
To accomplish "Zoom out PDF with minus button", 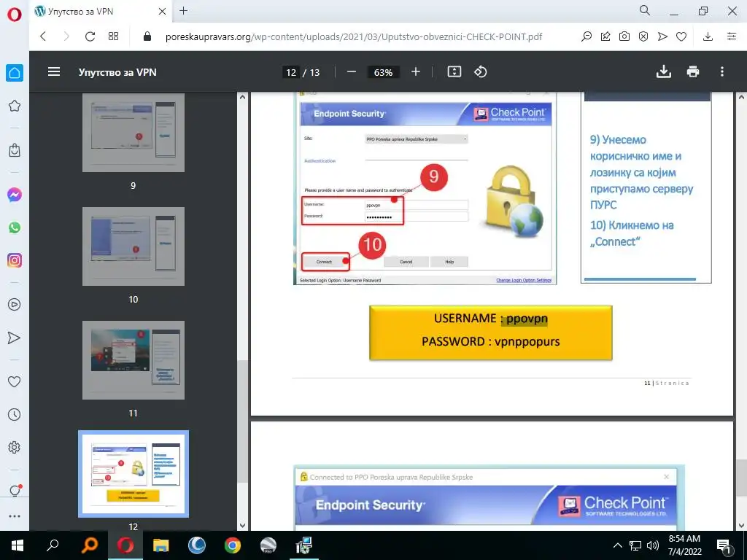I will point(352,72).
